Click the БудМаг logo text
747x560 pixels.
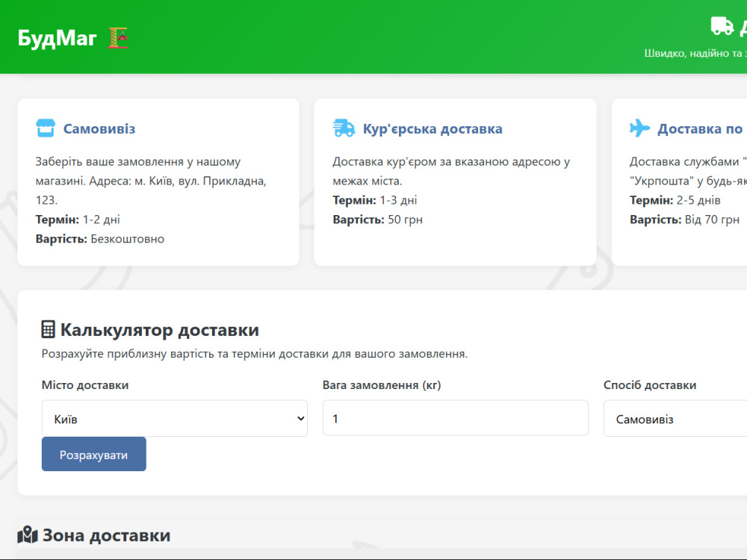point(58,38)
